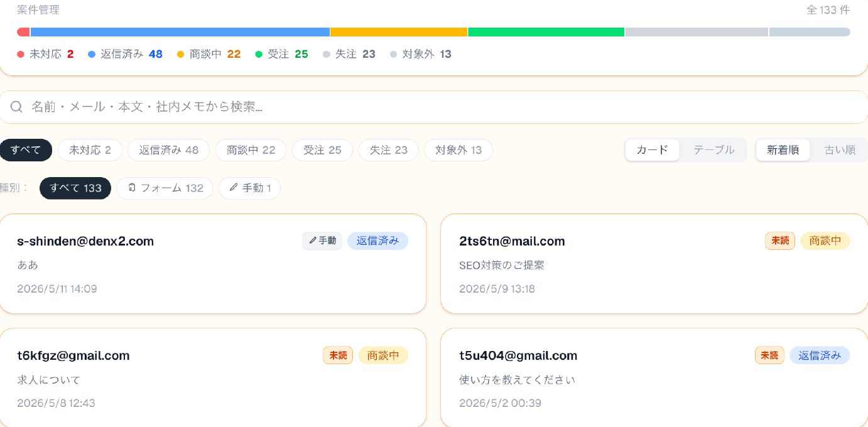The image size is (868, 427).
Task: Open the t5u404@gmail.com card
Action: pos(654,377)
